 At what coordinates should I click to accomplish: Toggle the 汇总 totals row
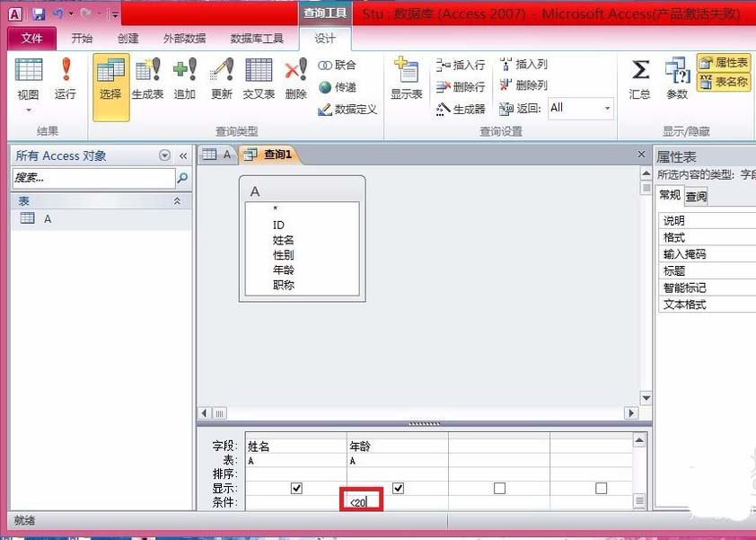(x=640, y=80)
